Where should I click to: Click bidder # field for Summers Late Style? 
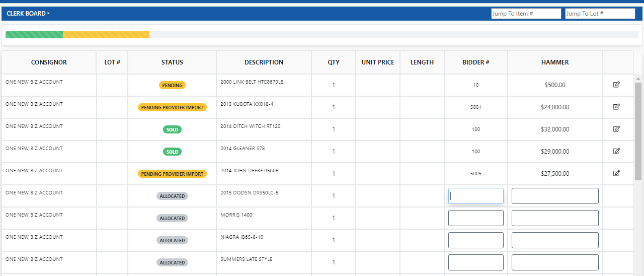tap(476, 262)
